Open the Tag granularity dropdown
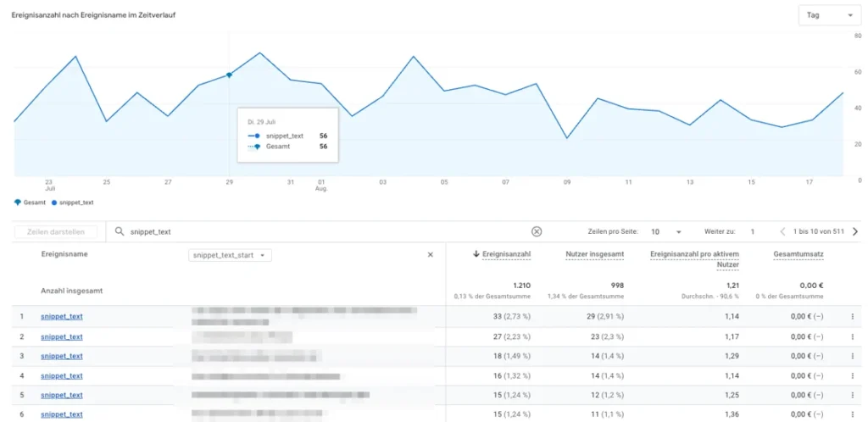The height and width of the screenshot is (422, 868). tap(829, 15)
